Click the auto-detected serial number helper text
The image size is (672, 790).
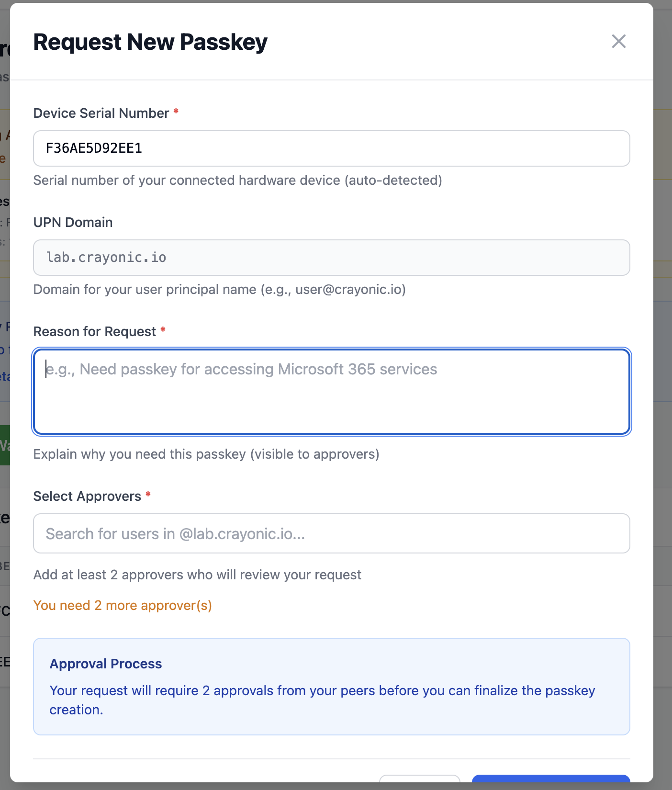coord(237,180)
